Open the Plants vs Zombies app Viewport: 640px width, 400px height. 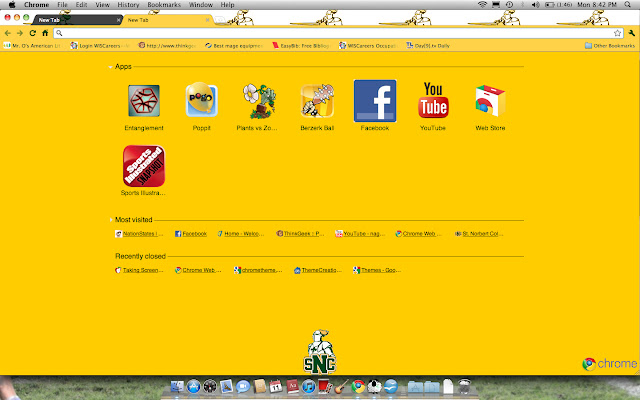pyautogui.click(x=260, y=101)
